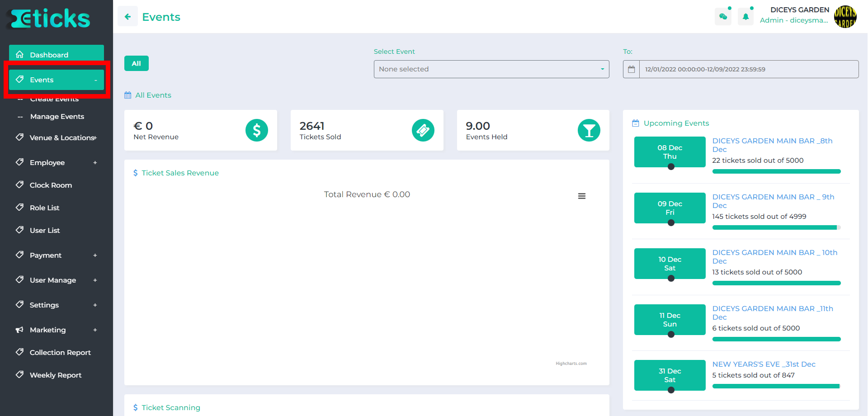868x416 pixels.
Task: Open the notifications bell icon
Action: 745,17
